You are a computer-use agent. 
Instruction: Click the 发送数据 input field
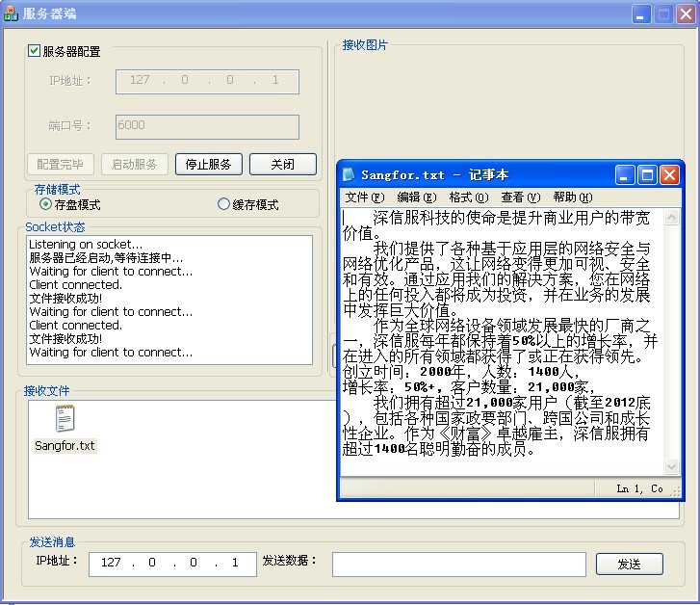pyautogui.click(x=459, y=565)
